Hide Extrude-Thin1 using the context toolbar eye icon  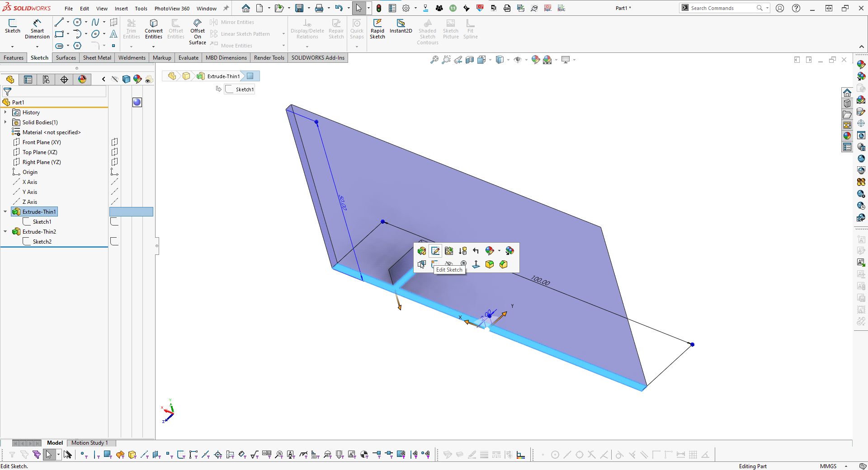(449, 263)
